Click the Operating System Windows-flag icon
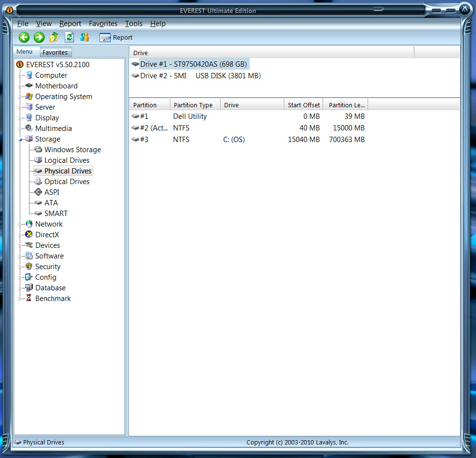Viewport: 476px width, 458px height. [x=29, y=96]
